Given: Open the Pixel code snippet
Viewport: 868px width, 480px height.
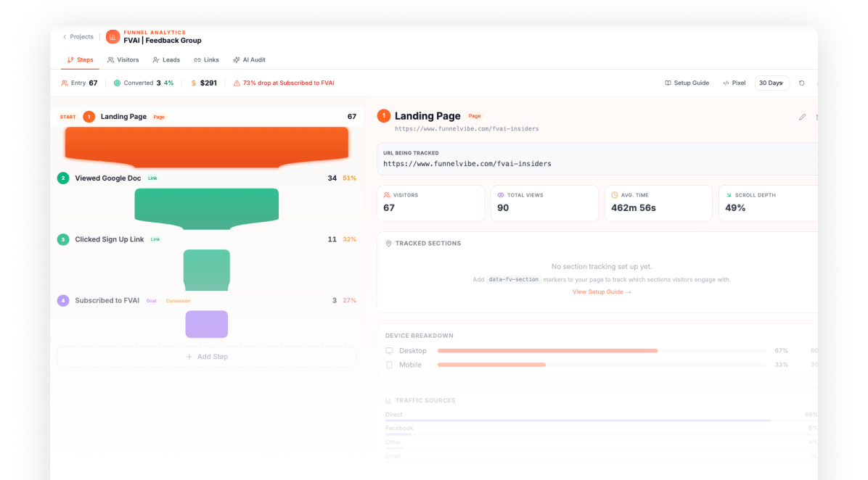Looking at the screenshot, I should (734, 83).
